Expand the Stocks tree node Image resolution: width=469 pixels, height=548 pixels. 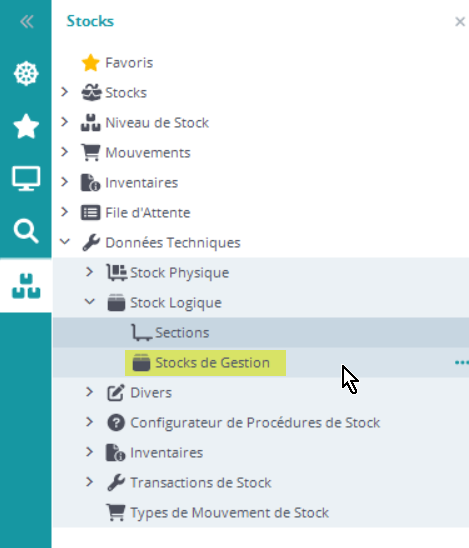click(64, 92)
